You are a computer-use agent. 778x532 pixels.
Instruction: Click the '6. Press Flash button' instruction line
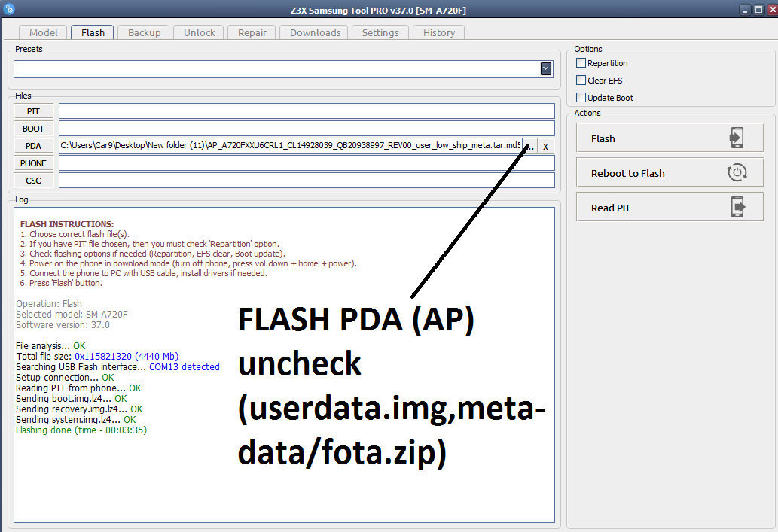tap(61, 283)
